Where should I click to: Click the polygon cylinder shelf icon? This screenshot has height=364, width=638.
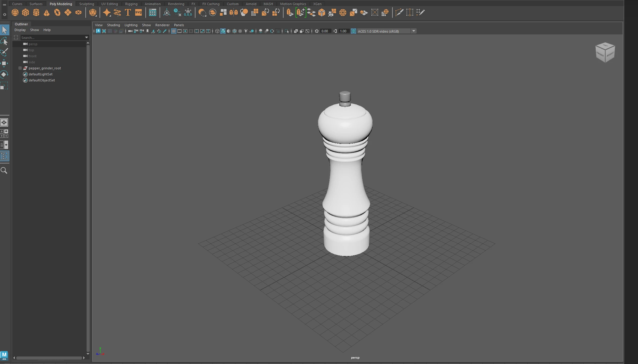click(x=36, y=12)
